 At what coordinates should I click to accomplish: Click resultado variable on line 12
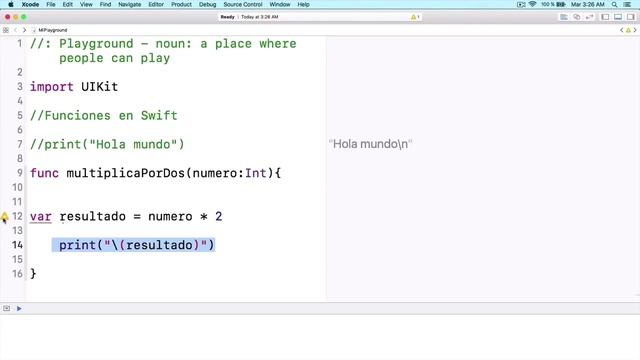[93, 216]
